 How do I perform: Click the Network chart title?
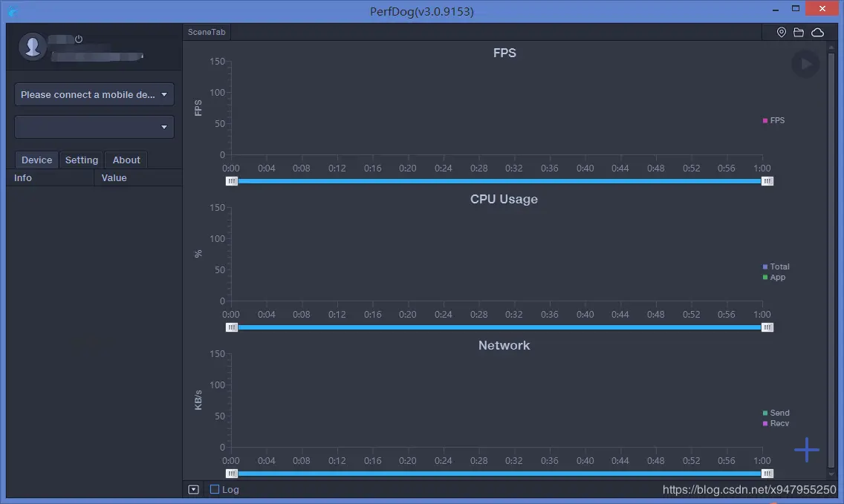[x=504, y=345]
